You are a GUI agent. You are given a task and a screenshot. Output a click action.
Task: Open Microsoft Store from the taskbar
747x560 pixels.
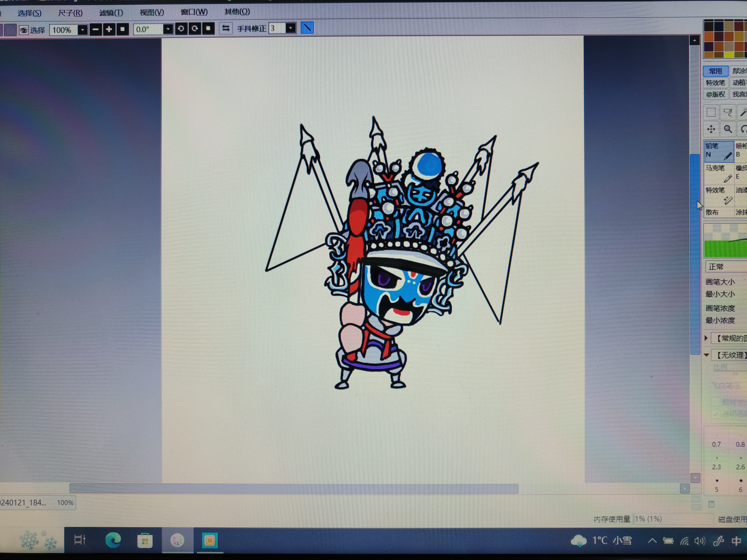pos(145,541)
